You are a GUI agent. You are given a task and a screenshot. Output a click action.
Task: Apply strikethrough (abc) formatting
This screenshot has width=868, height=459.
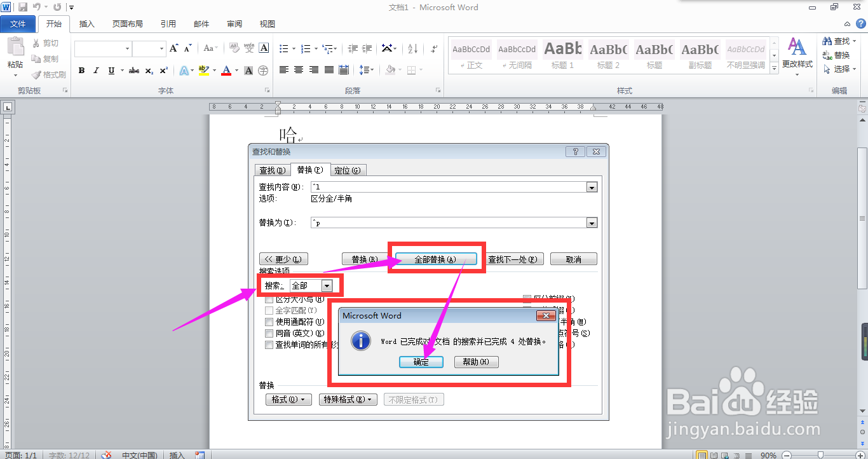[134, 71]
